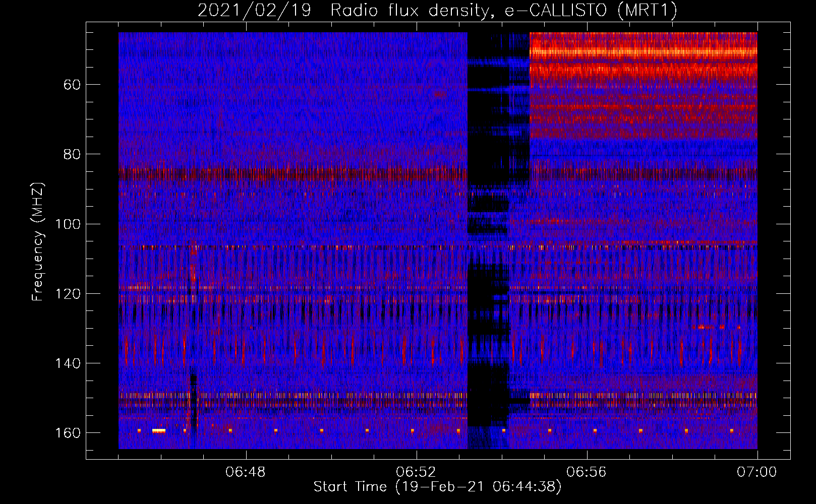This screenshot has width=816, height=504.
Task: Click the '60' frequency tick label
Action: click(x=72, y=85)
